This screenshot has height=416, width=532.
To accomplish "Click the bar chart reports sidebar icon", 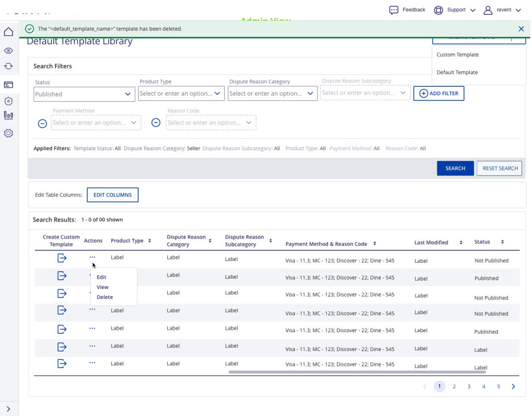I will [8, 115].
